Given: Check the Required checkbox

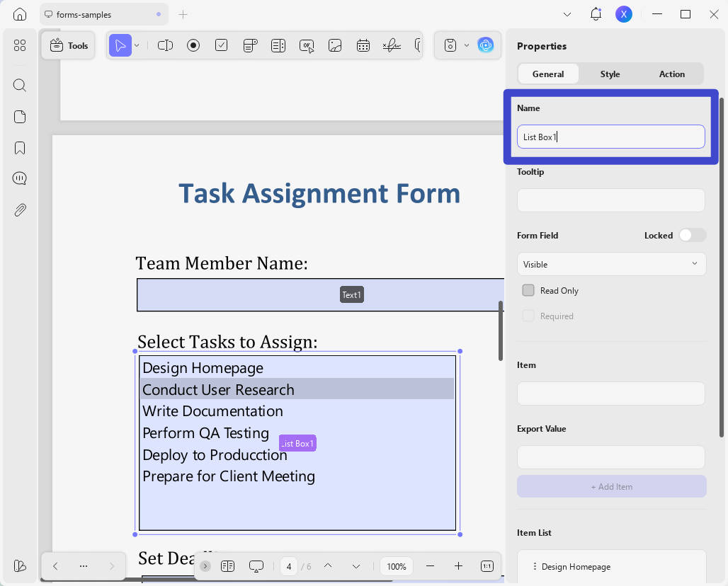Looking at the screenshot, I should point(528,316).
